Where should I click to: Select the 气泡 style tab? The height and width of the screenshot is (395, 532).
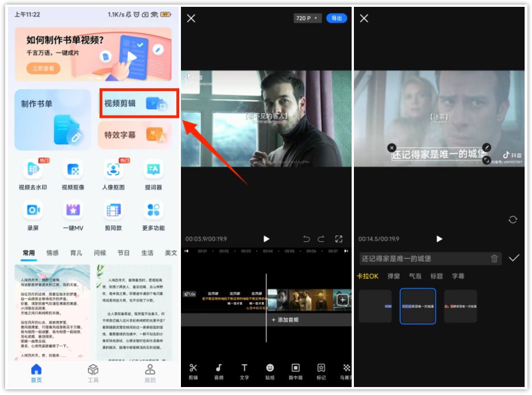[415, 276]
